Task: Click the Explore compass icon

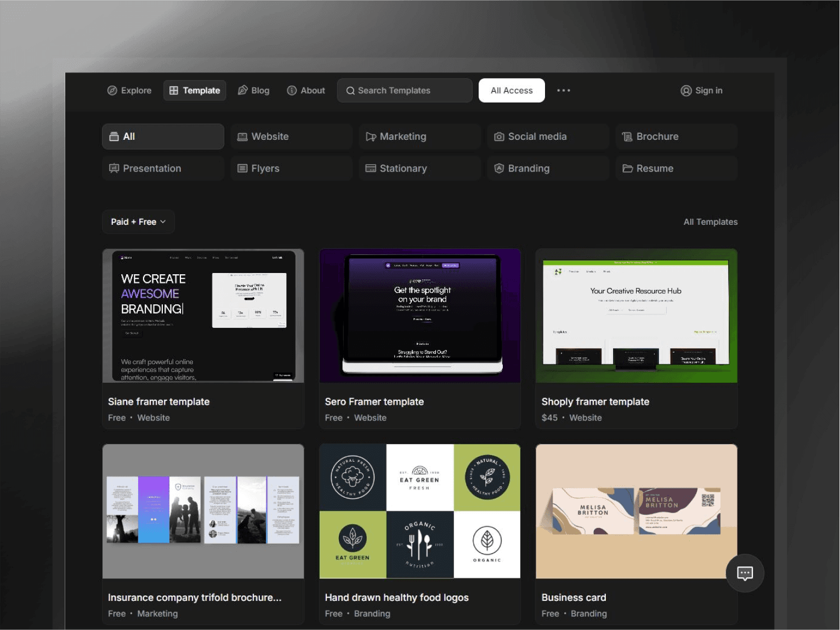Action: [112, 90]
